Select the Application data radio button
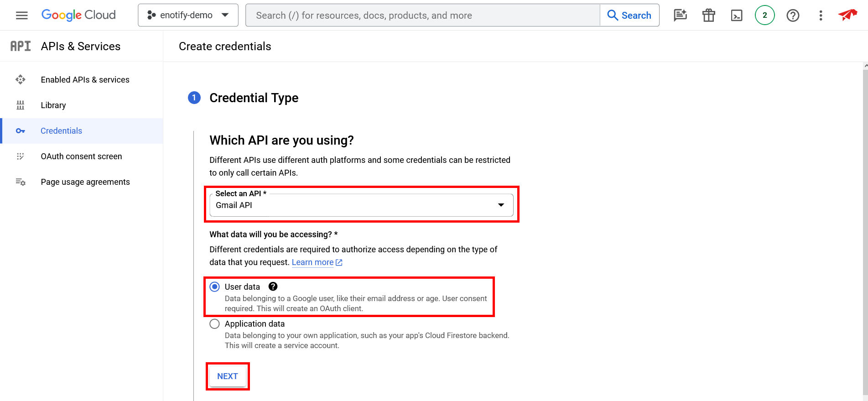 214,324
